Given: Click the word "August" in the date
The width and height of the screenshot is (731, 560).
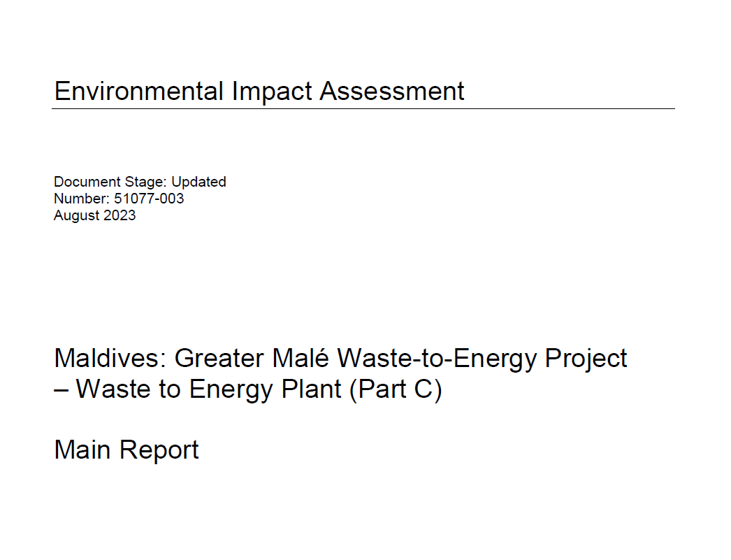Looking at the screenshot, I should click(77, 215).
